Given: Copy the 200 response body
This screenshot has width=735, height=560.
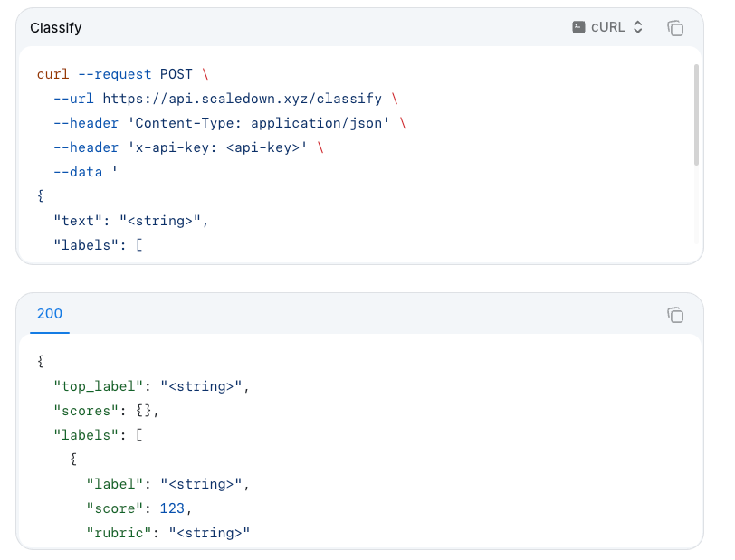Looking at the screenshot, I should coord(675,315).
